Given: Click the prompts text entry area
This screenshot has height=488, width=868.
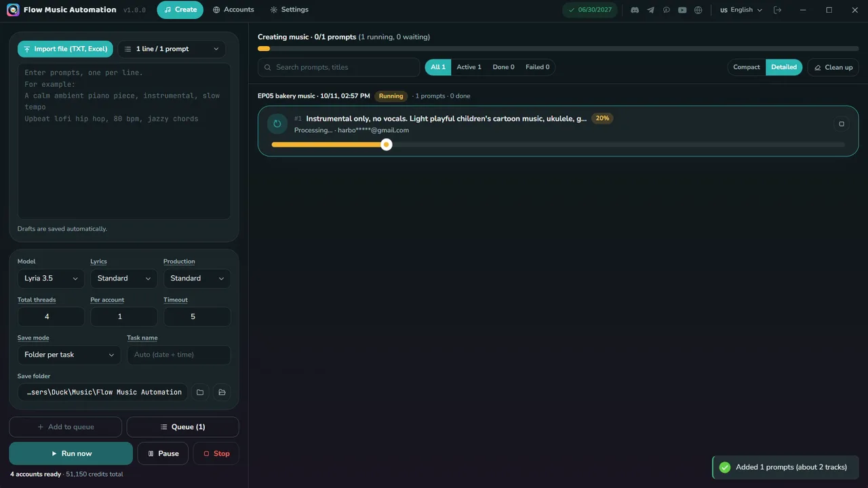Looking at the screenshot, I should (x=124, y=141).
